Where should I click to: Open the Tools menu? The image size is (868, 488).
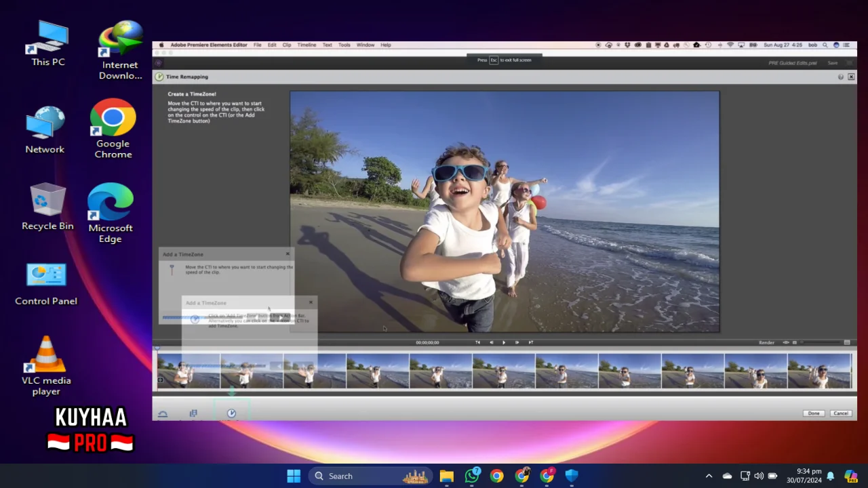tap(344, 45)
